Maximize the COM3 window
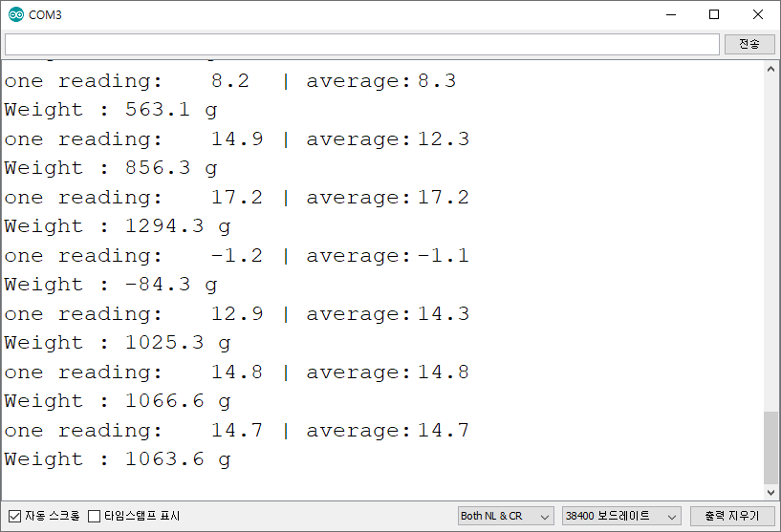 pyautogui.click(x=714, y=15)
